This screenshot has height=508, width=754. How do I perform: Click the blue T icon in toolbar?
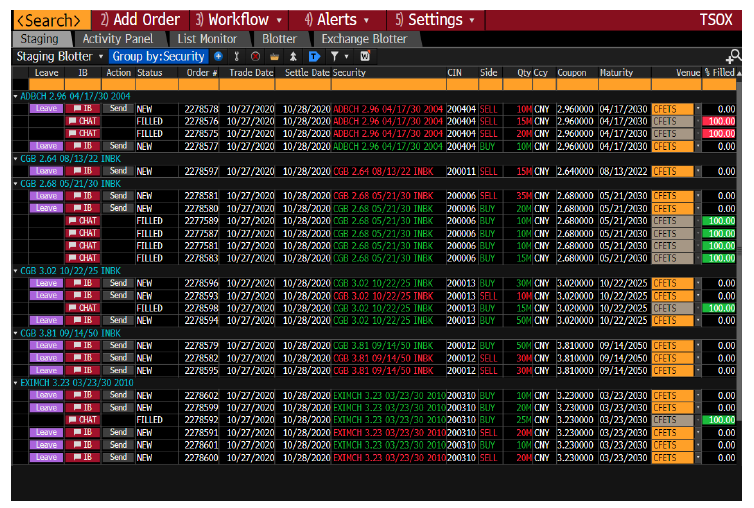tap(313, 57)
